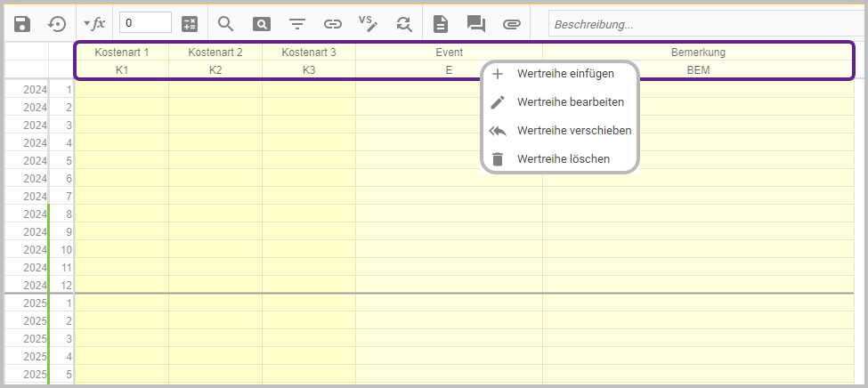Image resolution: width=868 pixels, height=388 pixels.
Task: Open the comments speech bubble icon
Action: (x=476, y=24)
